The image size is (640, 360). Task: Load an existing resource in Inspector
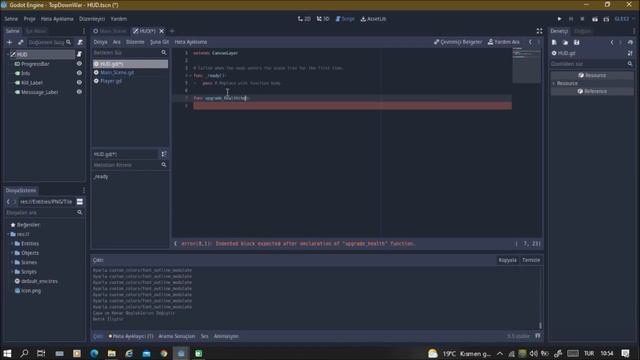(x=565, y=42)
